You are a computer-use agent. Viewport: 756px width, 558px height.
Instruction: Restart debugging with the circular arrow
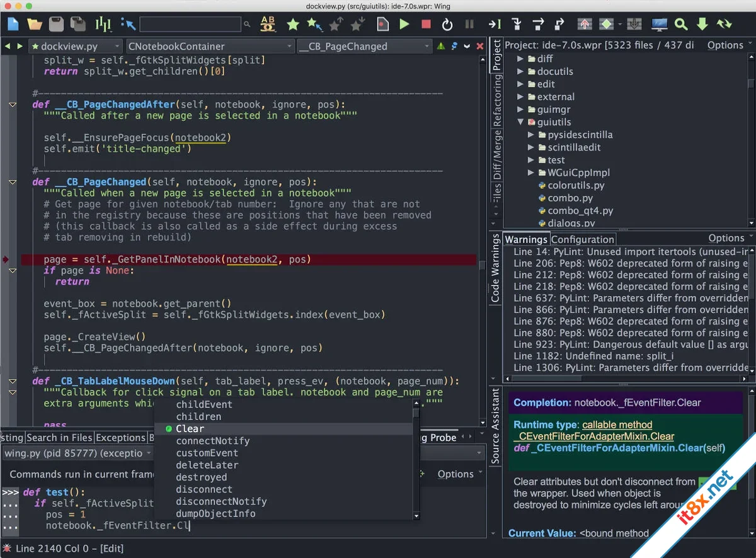point(447,25)
